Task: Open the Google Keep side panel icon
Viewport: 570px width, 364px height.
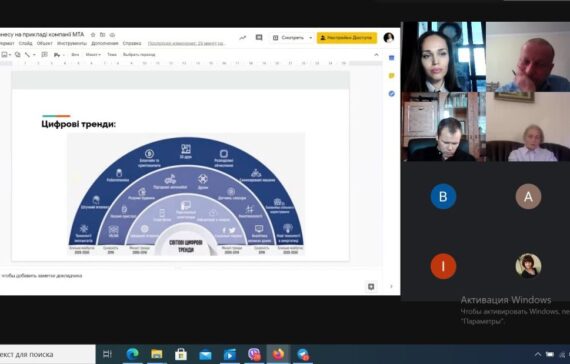Action: click(392, 76)
